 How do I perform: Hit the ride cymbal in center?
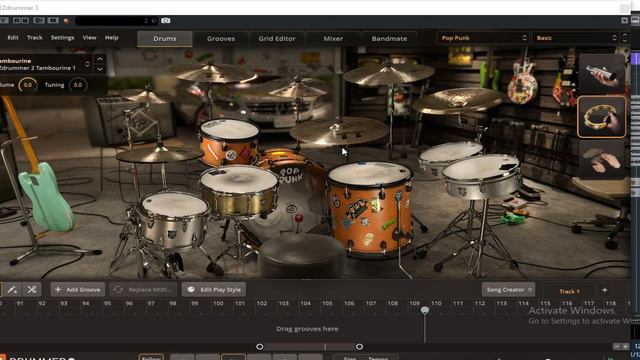click(x=339, y=131)
